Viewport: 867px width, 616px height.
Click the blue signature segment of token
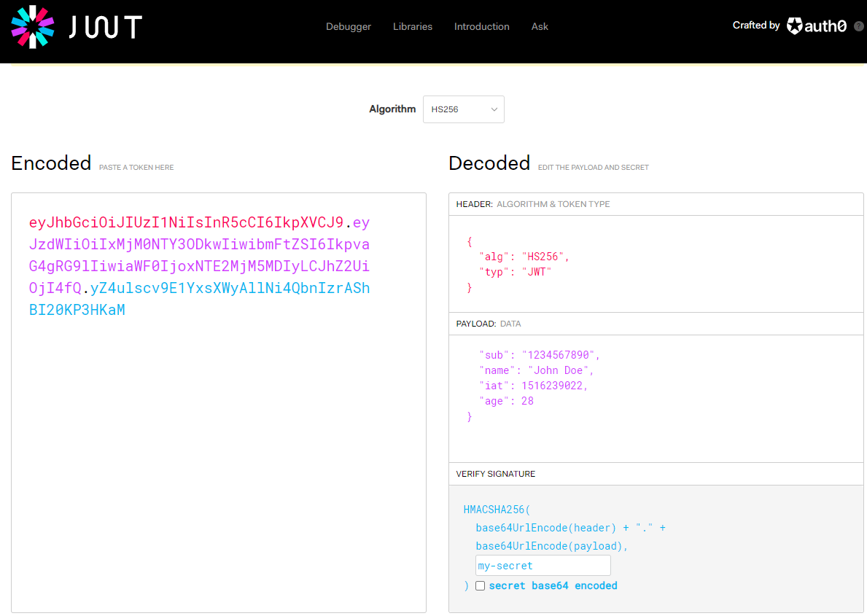(x=199, y=299)
